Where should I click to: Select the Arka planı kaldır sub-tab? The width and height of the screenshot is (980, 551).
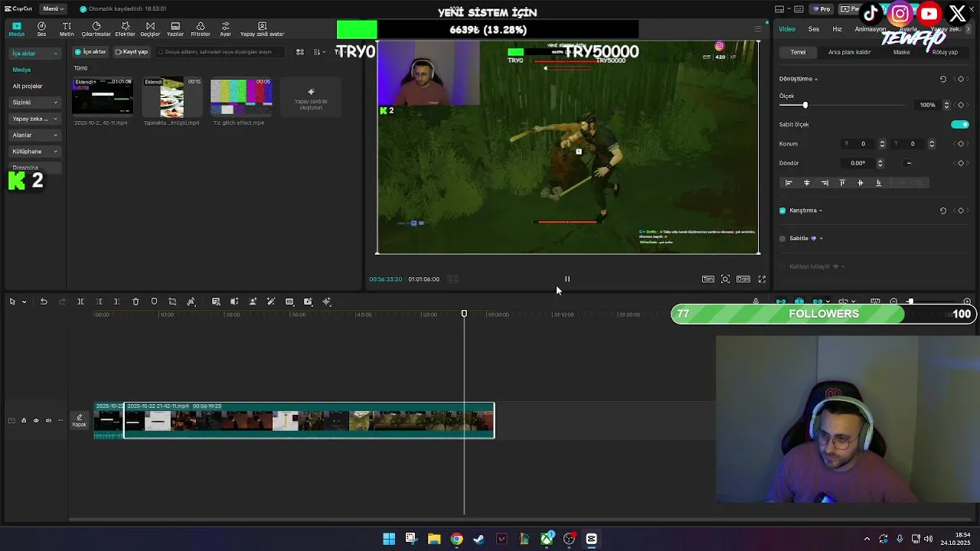pos(849,53)
